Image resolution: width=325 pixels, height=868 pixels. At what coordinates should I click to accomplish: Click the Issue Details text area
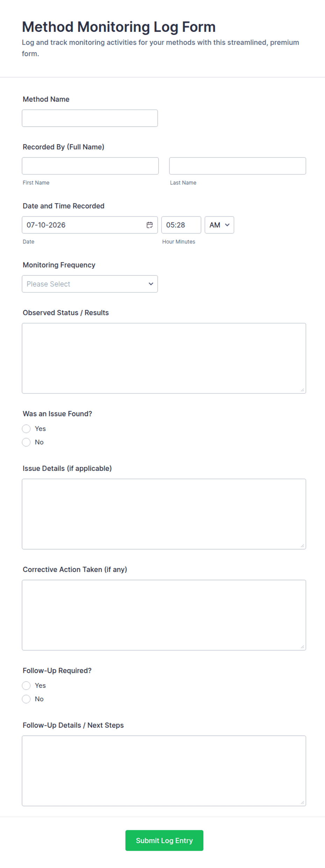point(164,514)
